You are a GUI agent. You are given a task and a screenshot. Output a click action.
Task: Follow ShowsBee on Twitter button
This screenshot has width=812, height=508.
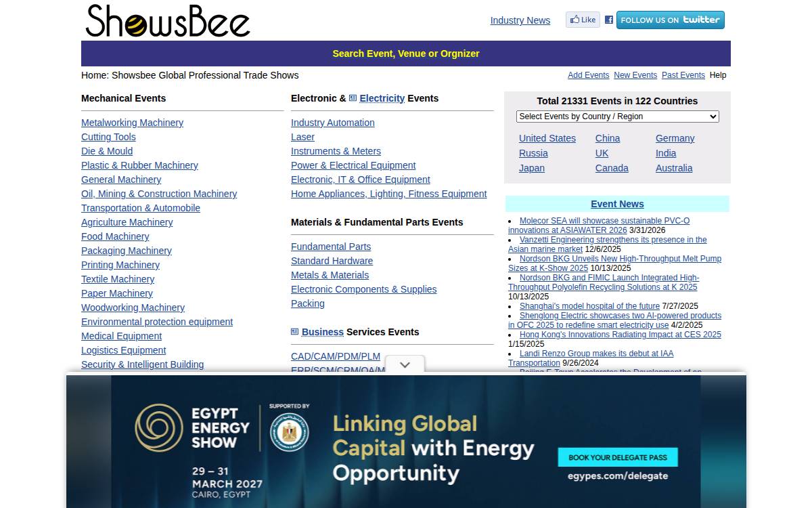point(670,20)
